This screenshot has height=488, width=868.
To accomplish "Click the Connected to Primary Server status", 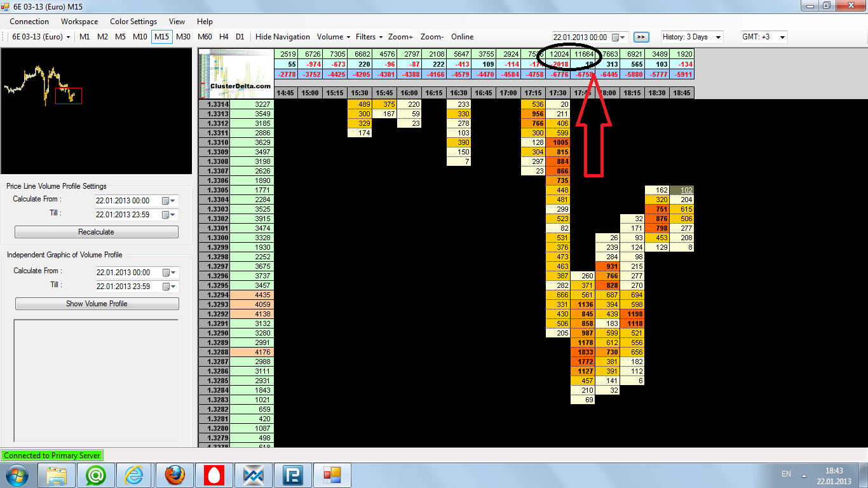I will point(51,456).
